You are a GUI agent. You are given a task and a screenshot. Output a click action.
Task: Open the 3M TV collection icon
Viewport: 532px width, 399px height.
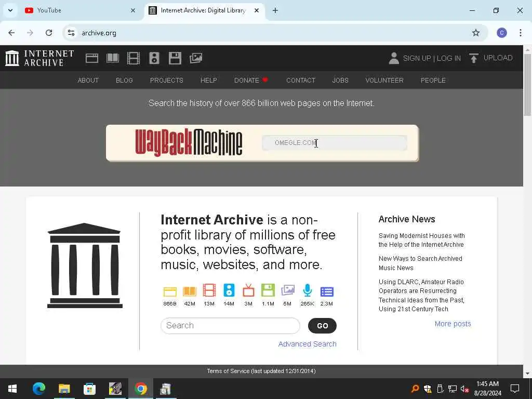coord(248,291)
